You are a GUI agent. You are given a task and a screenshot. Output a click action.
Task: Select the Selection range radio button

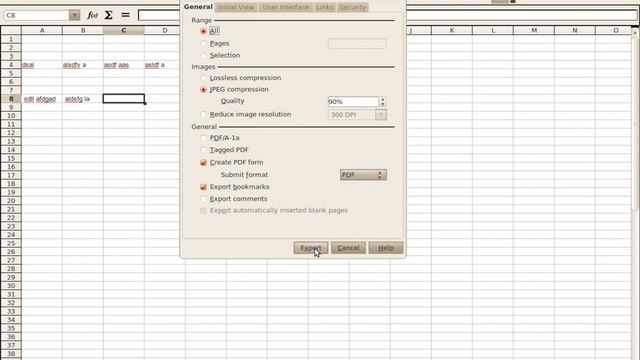pyautogui.click(x=203, y=55)
